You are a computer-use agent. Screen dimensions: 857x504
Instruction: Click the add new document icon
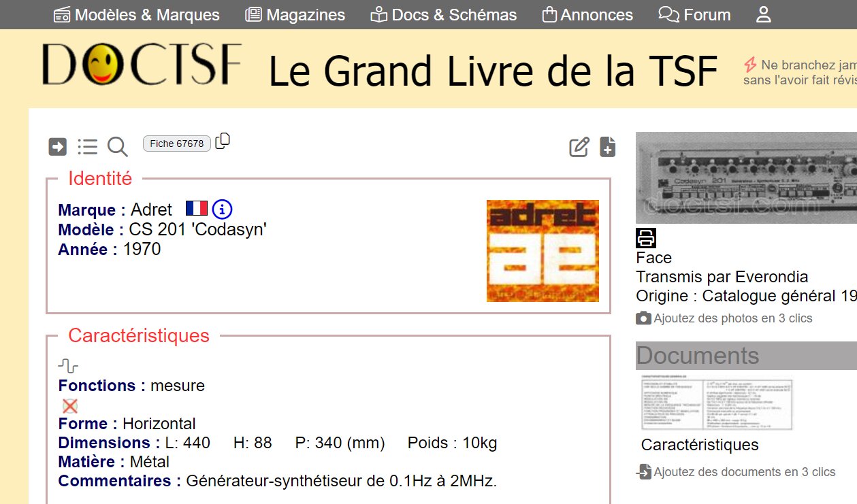pyautogui.click(x=608, y=146)
